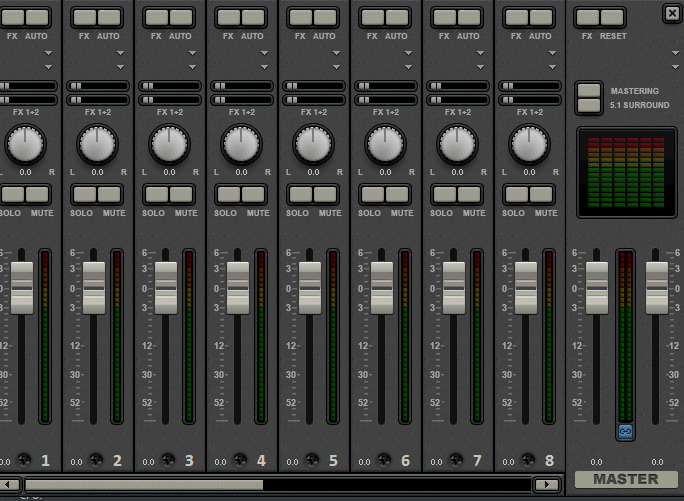Click the right arrow of the horizontal scrollbar
Screen dimensions: 684x501
tap(547, 485)
